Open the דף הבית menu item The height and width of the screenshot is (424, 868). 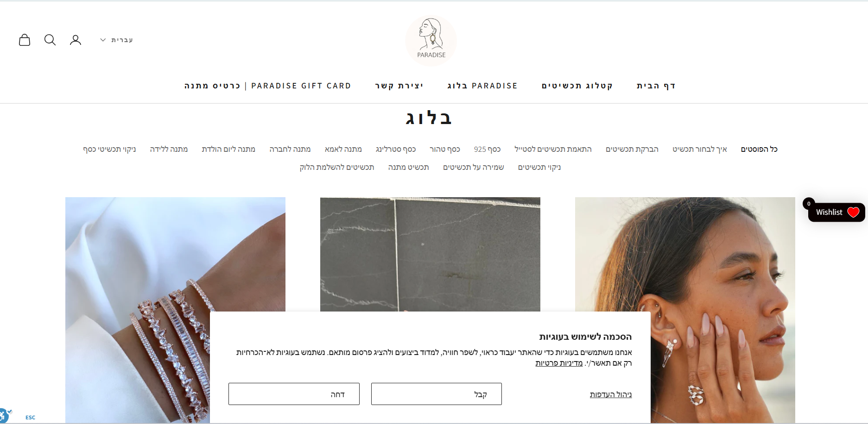(656, 86)
